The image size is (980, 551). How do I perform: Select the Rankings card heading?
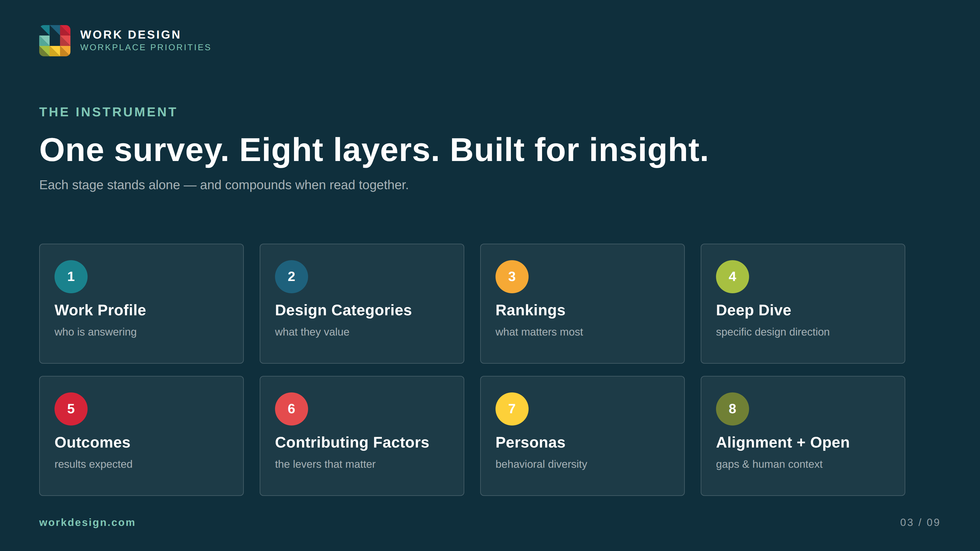tap(530, 310)
